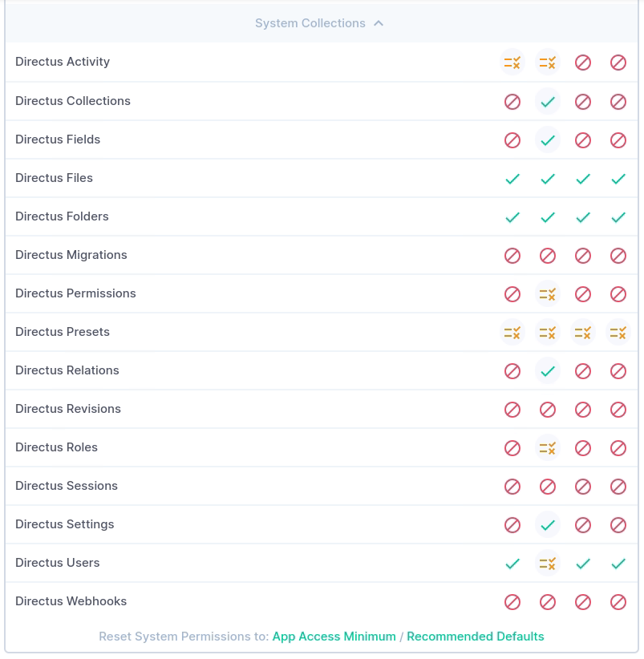Click the chevron next to System Collections
This screenshot has width=644, height=659.
[x=378, y=23]
